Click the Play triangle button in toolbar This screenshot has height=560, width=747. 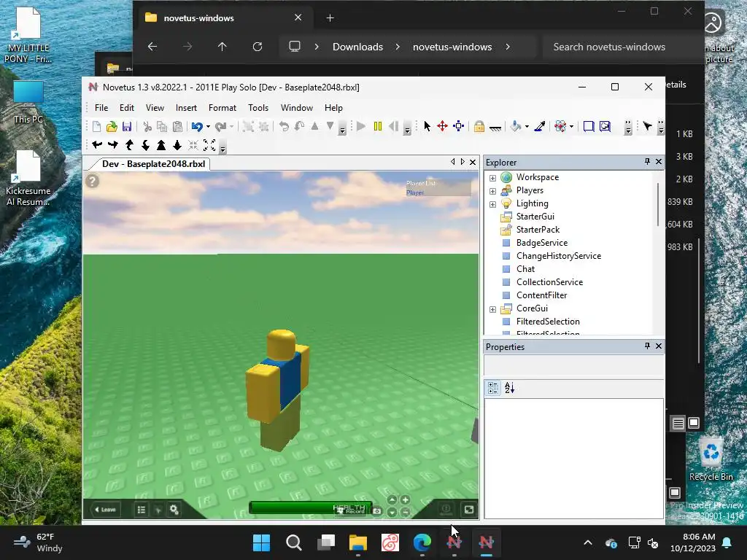(361, 126)
